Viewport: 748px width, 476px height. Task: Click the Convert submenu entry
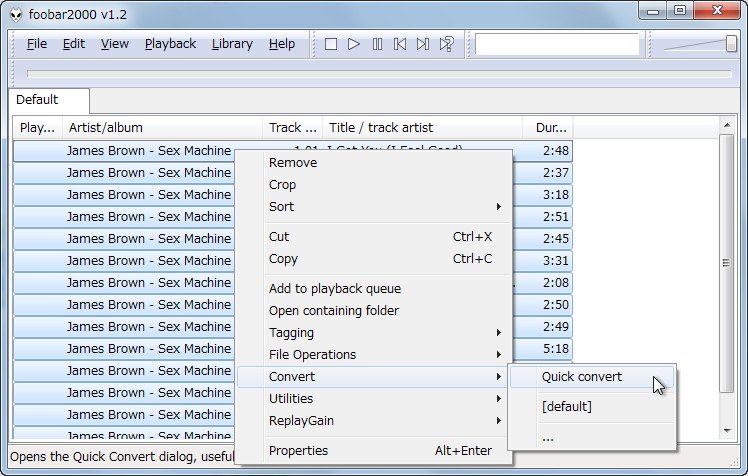374,377
